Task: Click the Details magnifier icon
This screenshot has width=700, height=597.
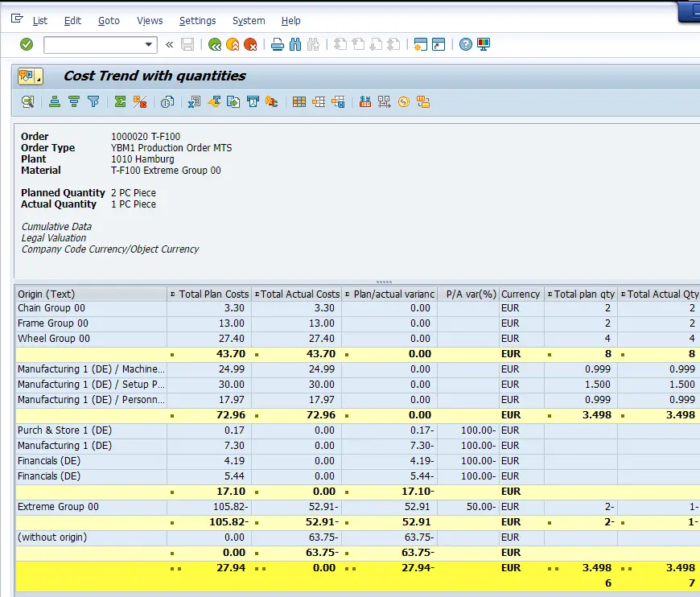Action: pos(27,101)
